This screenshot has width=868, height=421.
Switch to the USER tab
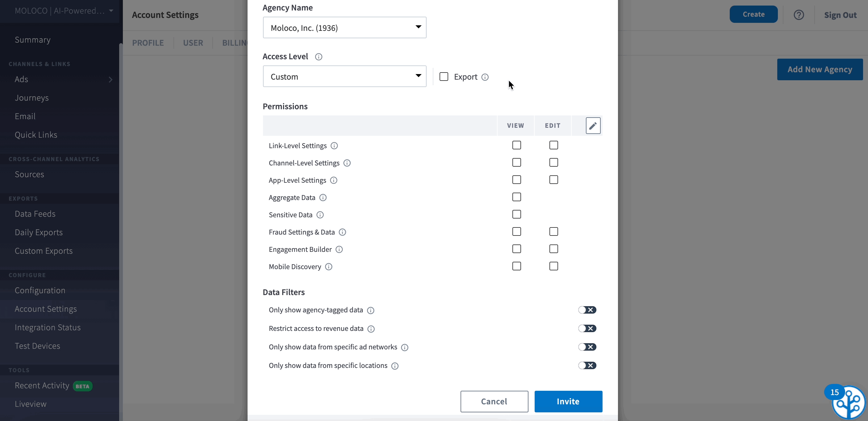point(193,43)
